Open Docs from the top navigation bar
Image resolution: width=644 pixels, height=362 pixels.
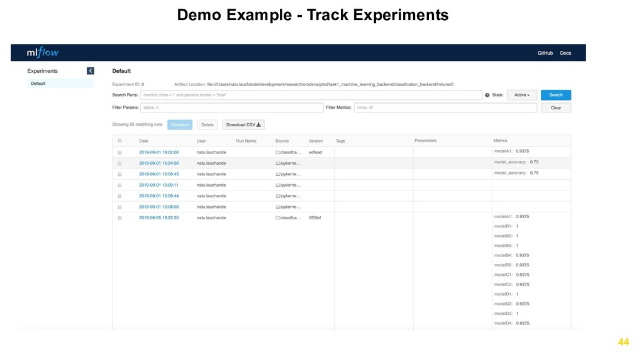pos(565,53)
